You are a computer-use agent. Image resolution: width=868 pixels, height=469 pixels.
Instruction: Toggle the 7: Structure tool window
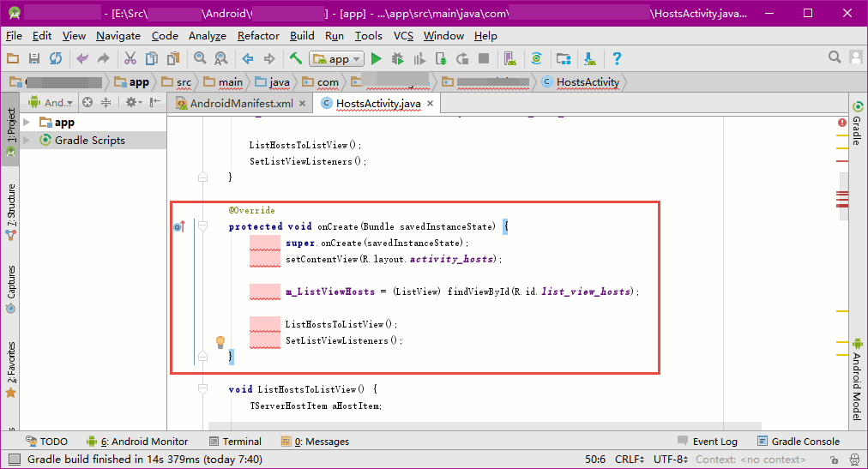[10, 213]
